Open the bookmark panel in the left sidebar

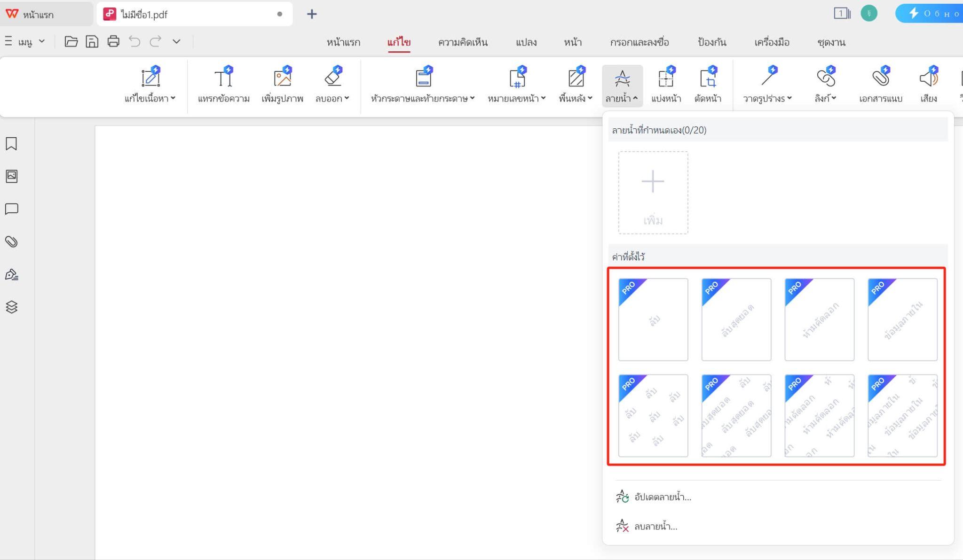(11, 144)
